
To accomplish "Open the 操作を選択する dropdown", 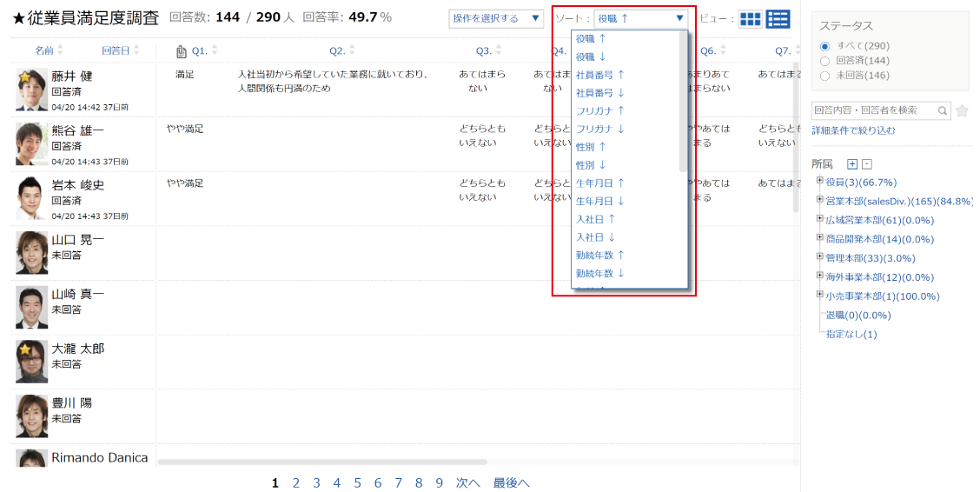I will point(496,19).
